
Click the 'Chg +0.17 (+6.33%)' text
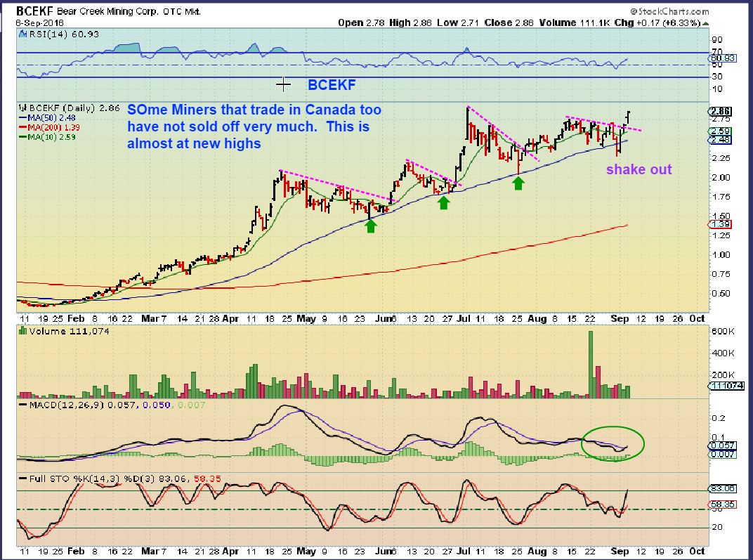click(657, 22)
